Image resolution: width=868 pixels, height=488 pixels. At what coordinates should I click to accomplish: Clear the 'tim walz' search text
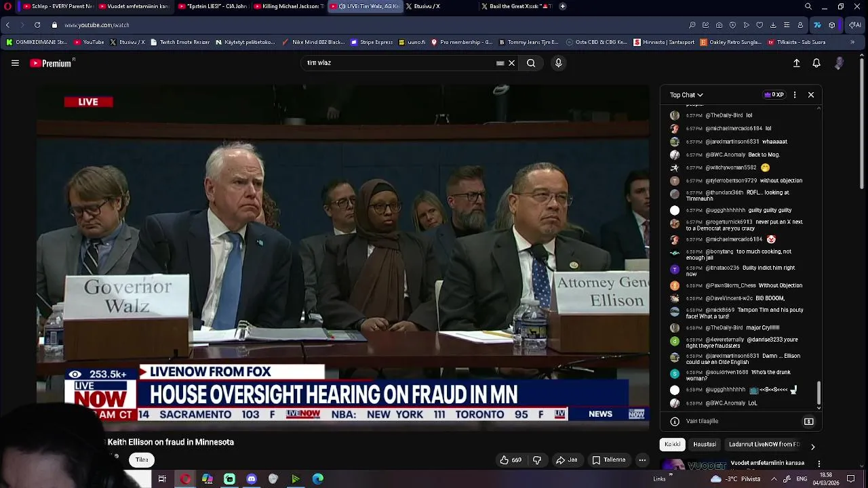(x=512, y=63)
